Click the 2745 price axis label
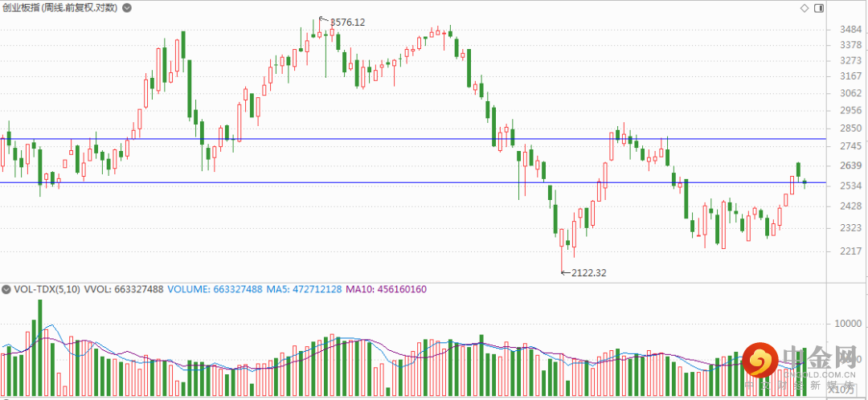This screenshot has width=868, height=400. pos(850,147)
